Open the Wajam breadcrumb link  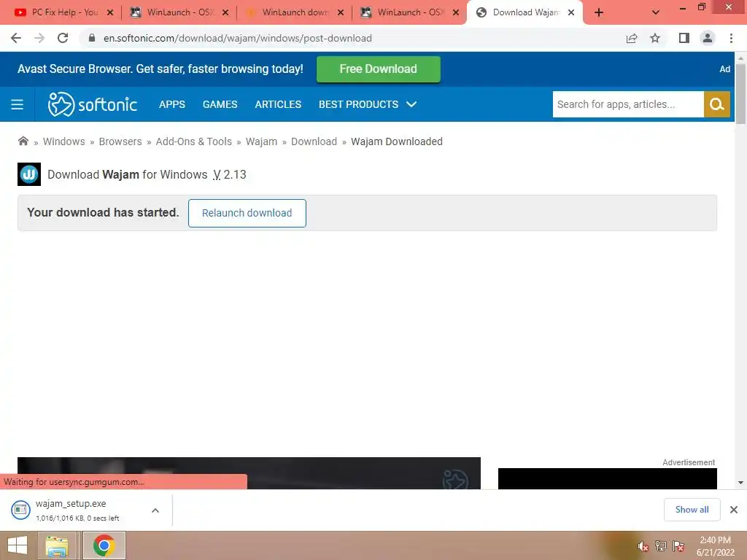(x=261, y=141)
